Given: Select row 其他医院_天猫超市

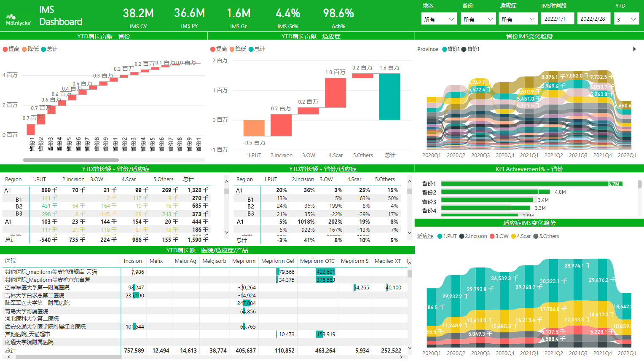Looking at the screenshot, I should pos(205,334).
